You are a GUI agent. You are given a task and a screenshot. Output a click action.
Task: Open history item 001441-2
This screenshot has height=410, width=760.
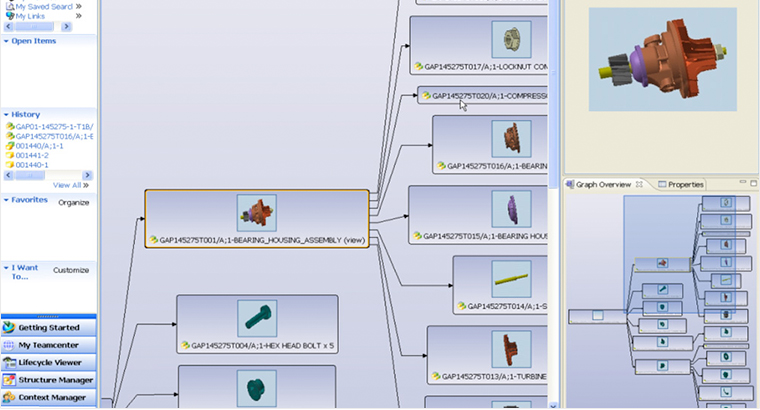[x=32, y=156]
